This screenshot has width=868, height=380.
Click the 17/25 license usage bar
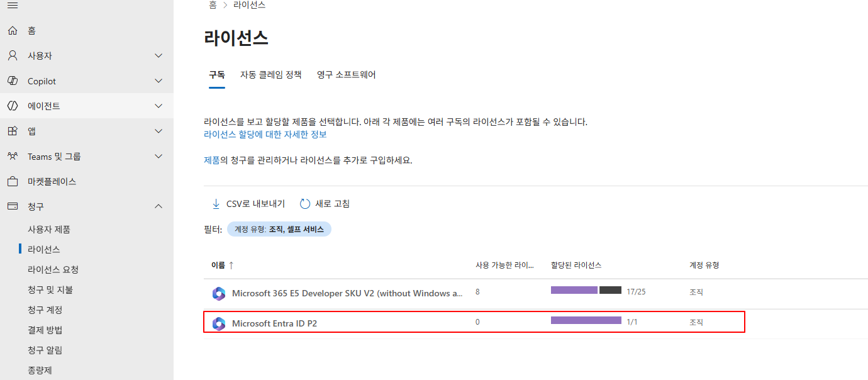586,290
